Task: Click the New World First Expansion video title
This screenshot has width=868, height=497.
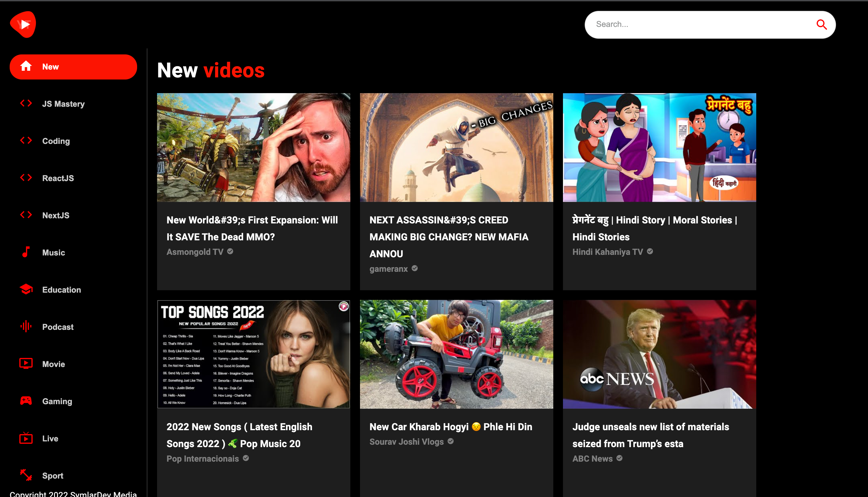Action: click(252, 228)
